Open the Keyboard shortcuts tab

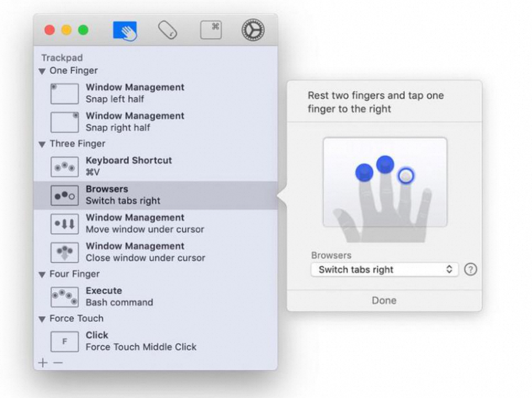[x=211, y=30]
